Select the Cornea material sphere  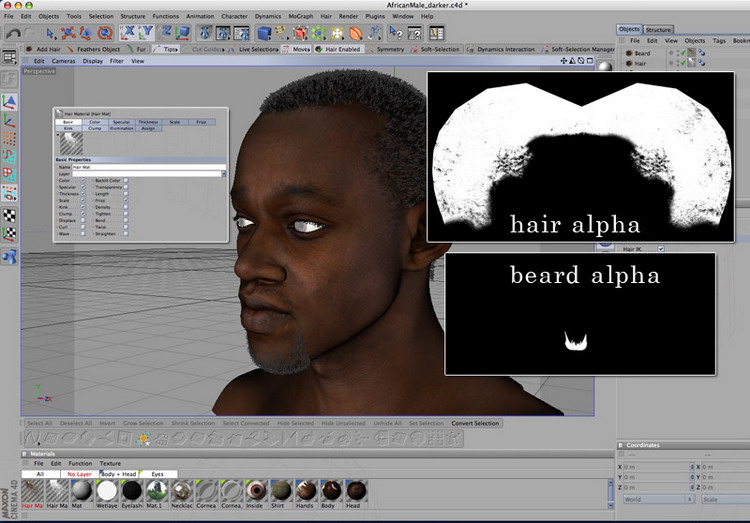click(x=207, y=491)
